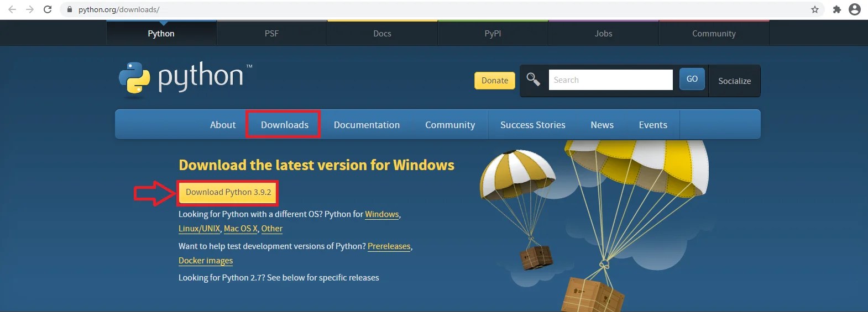Select the PyPI top tab

tap(493, 33)
